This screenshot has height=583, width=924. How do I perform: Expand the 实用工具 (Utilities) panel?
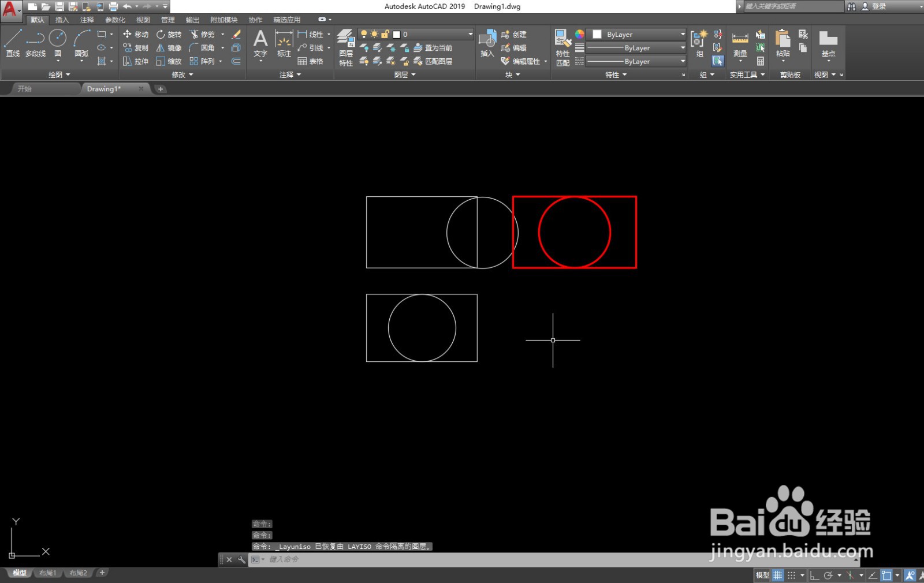click(747, 74)
